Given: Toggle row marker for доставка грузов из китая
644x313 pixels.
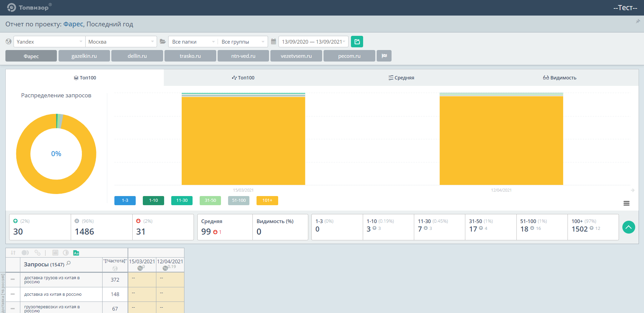Looking at the screenshot, I should point(13,279).
